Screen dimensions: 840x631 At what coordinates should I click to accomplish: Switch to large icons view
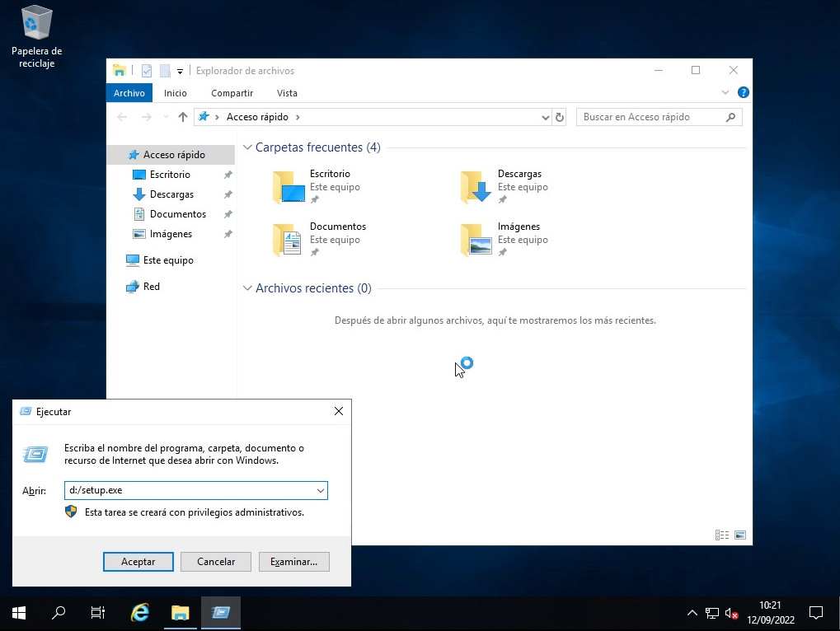coord(739,535)
